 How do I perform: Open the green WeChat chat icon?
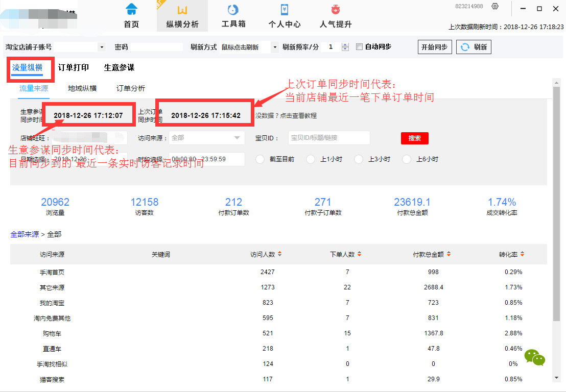click(x=534, y=358)
